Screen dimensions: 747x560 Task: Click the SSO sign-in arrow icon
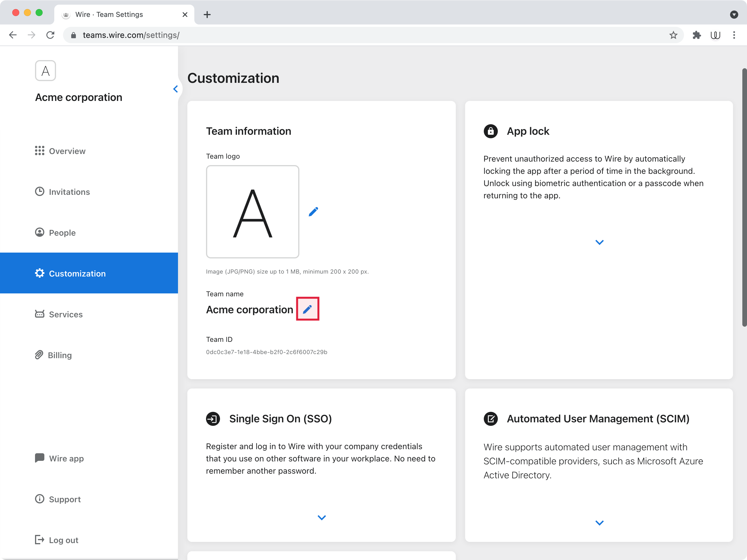[x=213, y=419]
